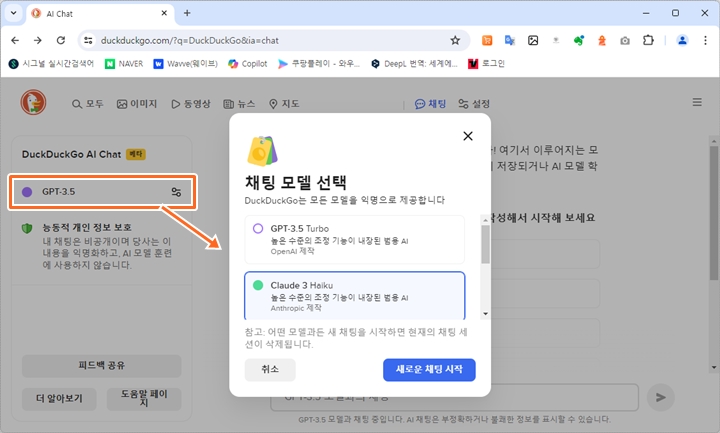
Task: Go forward in browser history
Action: click(x=38, y=40)
